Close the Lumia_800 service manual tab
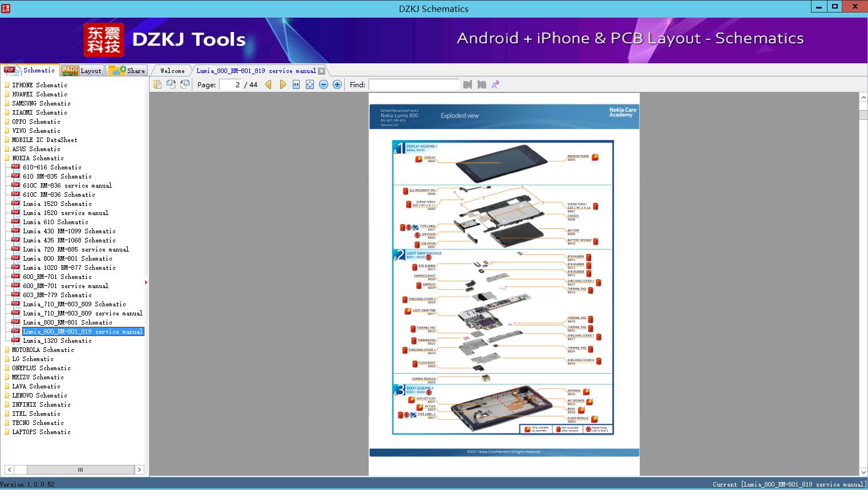Image resolution: width=868 pixels, height=490 pixels. point(321,71)
